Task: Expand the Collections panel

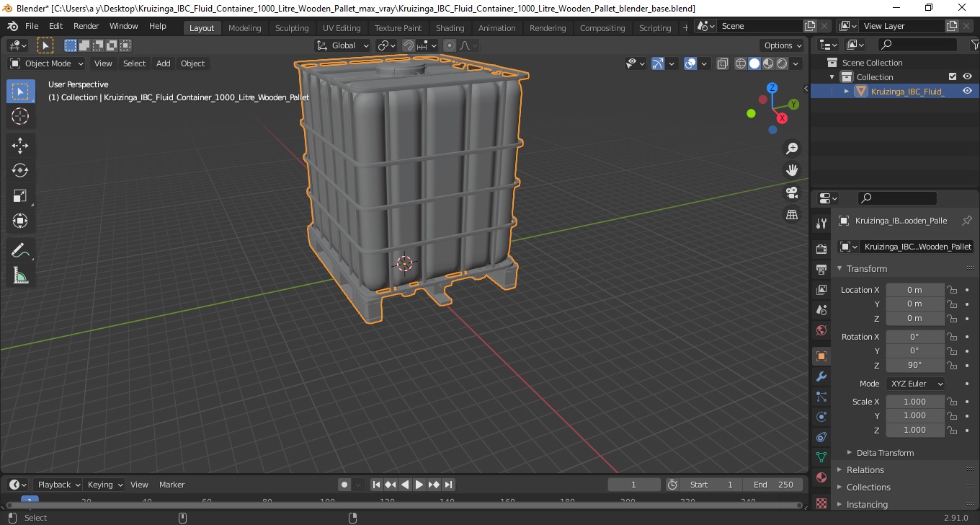Action: pos(868,487)
